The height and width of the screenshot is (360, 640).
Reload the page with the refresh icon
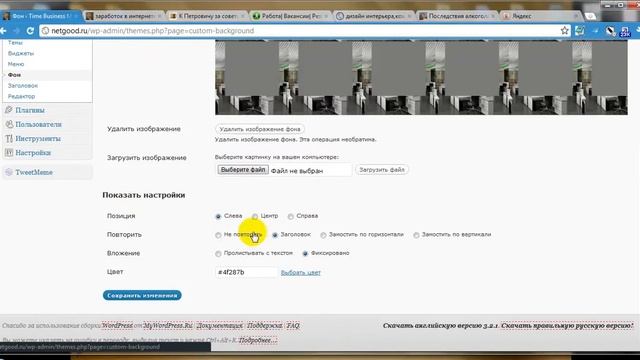(x=30, y=31)
